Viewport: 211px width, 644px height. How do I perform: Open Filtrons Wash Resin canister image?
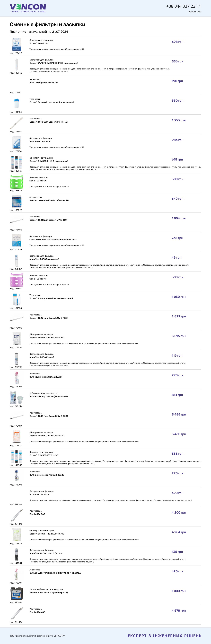17,594
